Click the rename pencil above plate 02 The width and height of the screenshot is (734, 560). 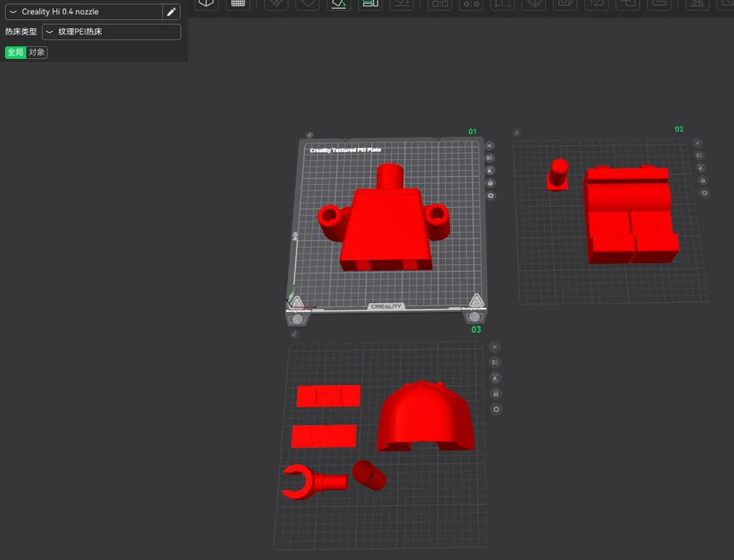pos(516,132)
